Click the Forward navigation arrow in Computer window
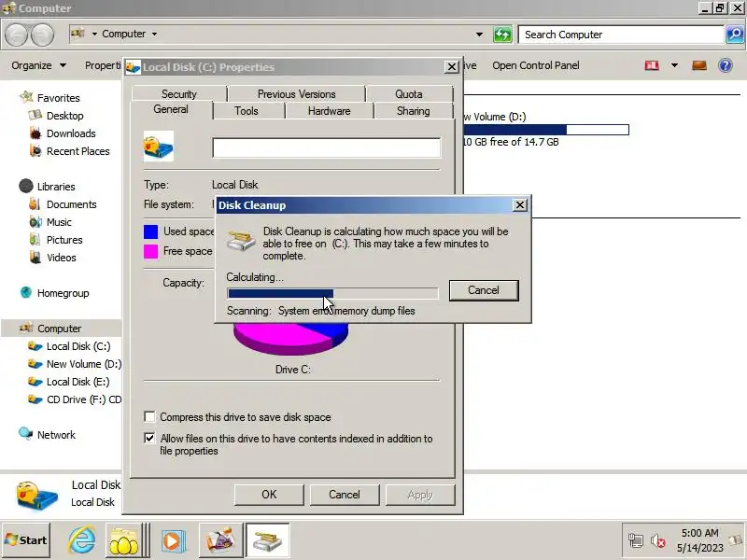Screen dimensions: 747x560 42,35
